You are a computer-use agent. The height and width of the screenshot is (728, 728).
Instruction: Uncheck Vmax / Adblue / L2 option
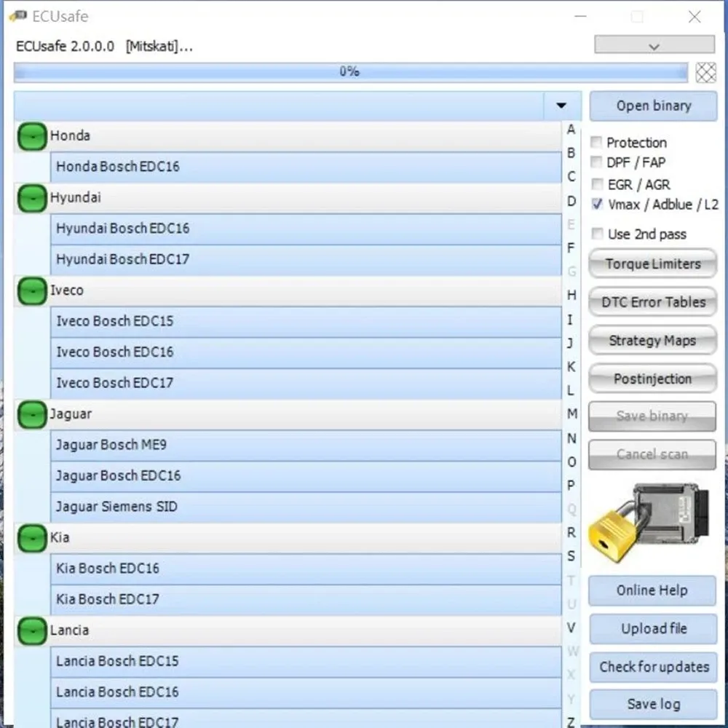click(597, 205)
